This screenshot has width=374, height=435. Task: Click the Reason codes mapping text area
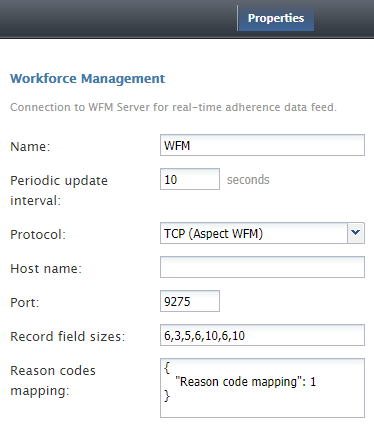(262, 388)
